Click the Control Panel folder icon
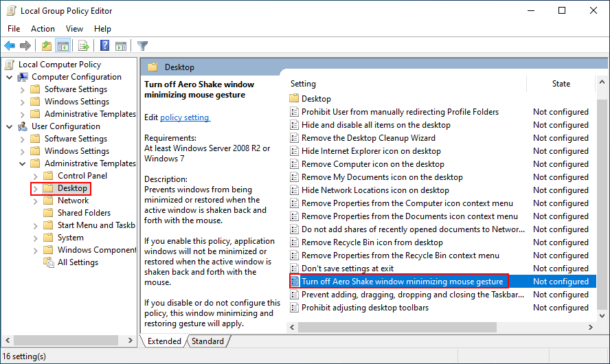610x364 pixels. point(48,176)
